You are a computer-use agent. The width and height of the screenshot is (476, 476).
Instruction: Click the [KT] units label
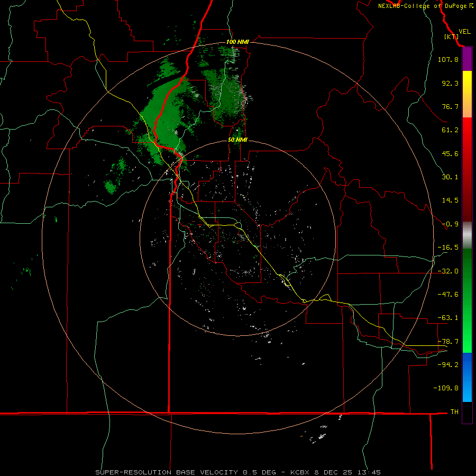pos(452,36)
